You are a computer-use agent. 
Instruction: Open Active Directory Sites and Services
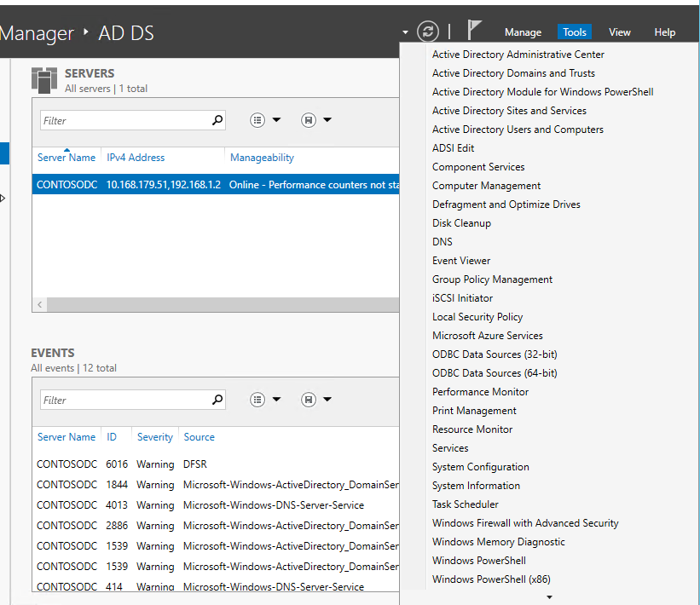click(509, 111)
